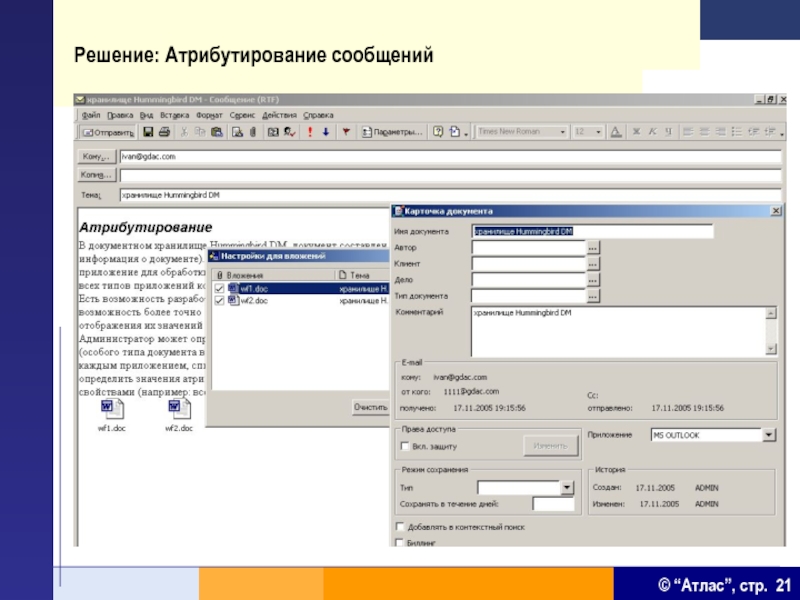Set low importance with blue down arrow
The image size is (800, 600).
326,132
